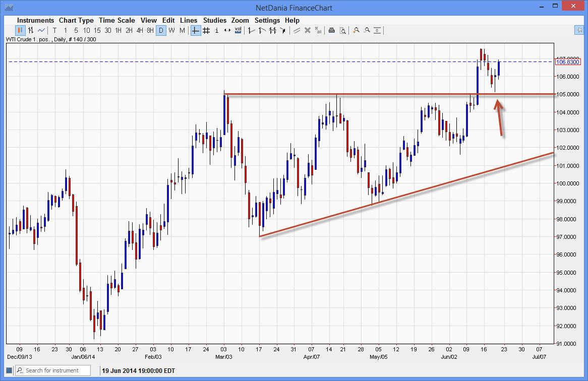Click the print chart icon

[x=331, y=30]
